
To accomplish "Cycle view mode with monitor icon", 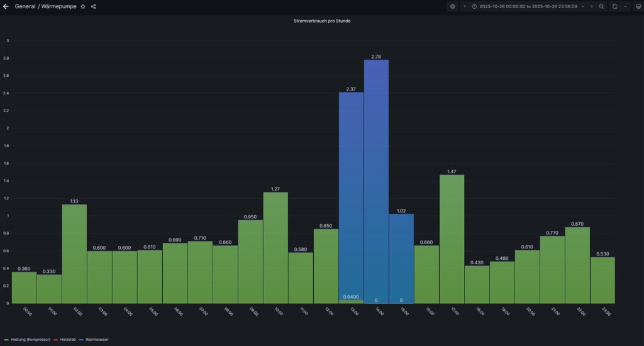I will coord(637,6).
